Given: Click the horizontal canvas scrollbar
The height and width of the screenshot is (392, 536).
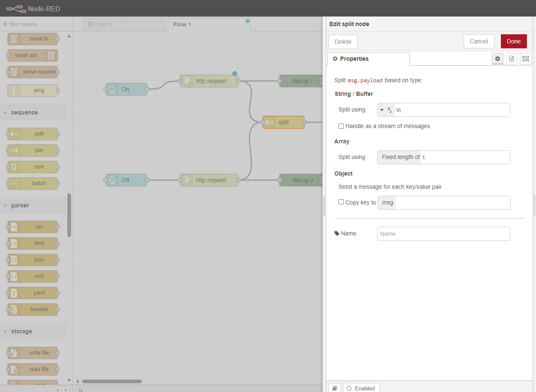Looking at the screenshot, I should [112, 381].
